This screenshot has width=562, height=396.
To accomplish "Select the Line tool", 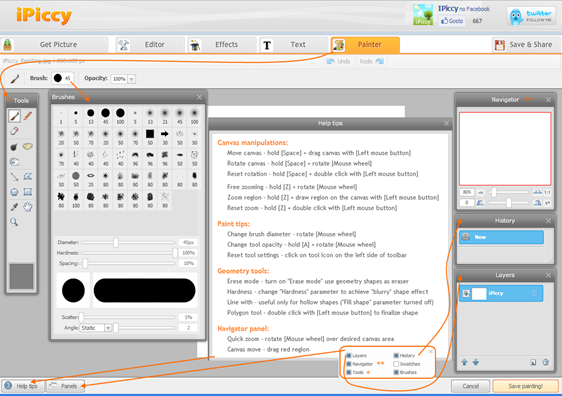I will 14,177.
